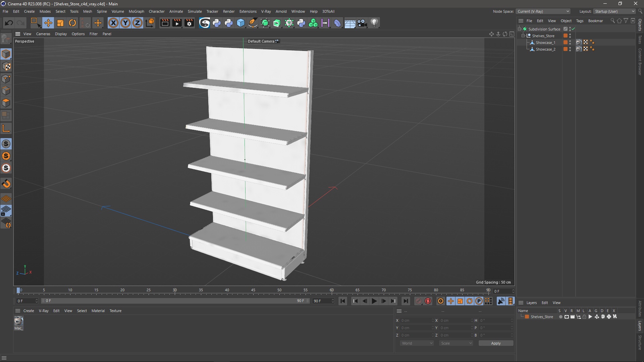Render to Picture Viewer
This screenshot has height=362, width=644.
pos(177,23)
